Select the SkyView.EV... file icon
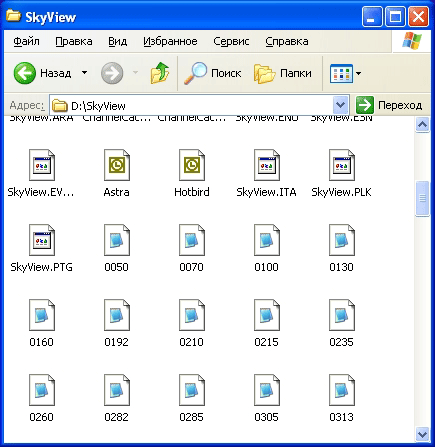Image resolution: width=435 pixels, height=447 pixels. point(42,165)
